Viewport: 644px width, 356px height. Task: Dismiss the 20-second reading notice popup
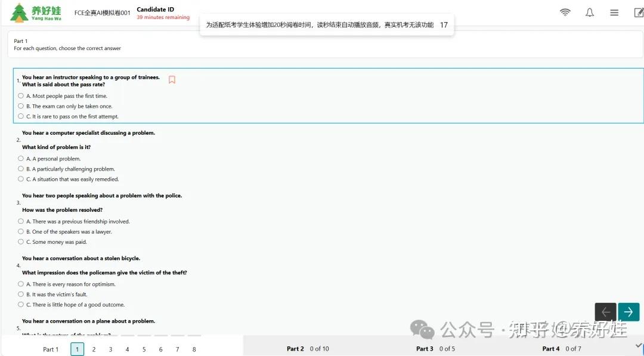[324, 25]
